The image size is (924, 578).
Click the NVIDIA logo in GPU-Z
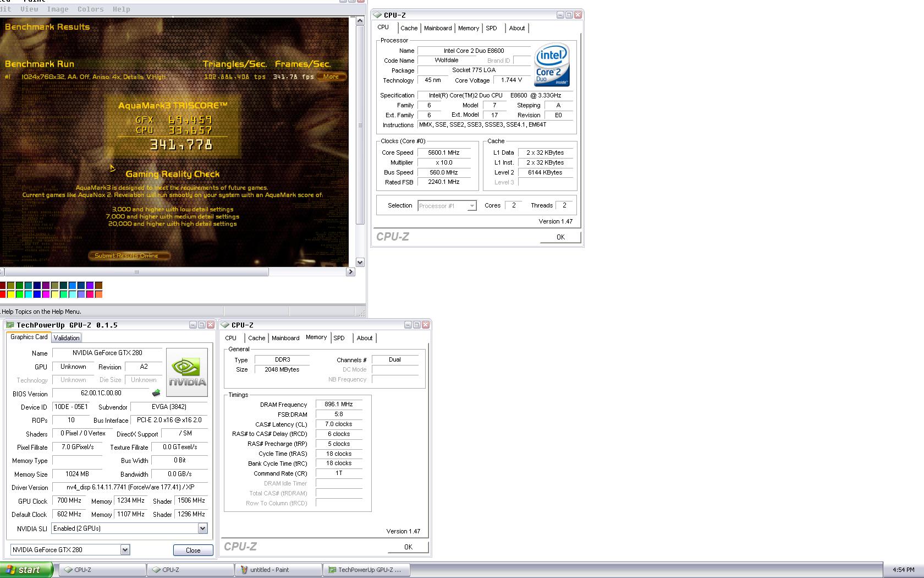[187, 372]
